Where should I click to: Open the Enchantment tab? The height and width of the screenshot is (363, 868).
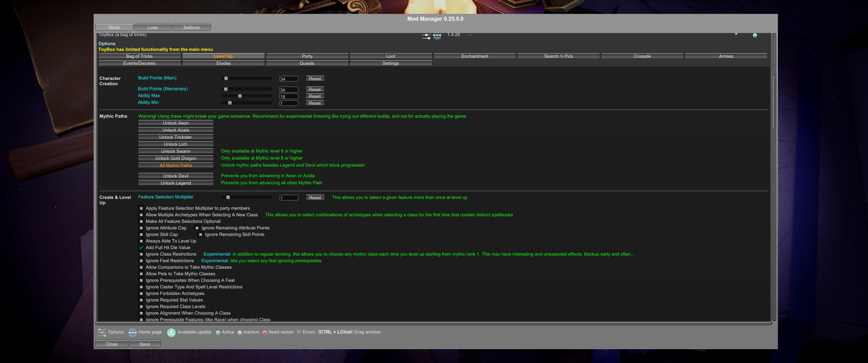[474, 56]
